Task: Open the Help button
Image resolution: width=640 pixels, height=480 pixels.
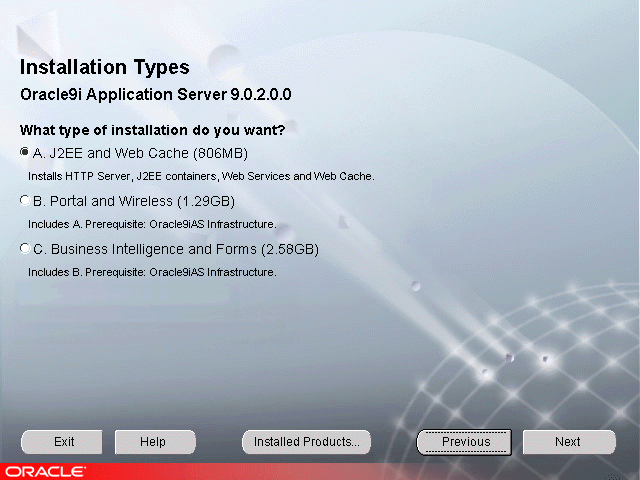Action: (155, 442)
